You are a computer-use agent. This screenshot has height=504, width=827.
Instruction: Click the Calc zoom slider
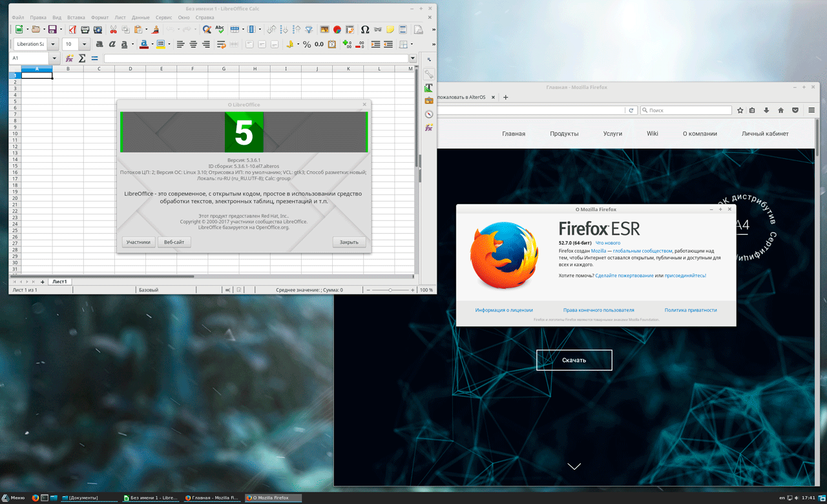[390, 290]
